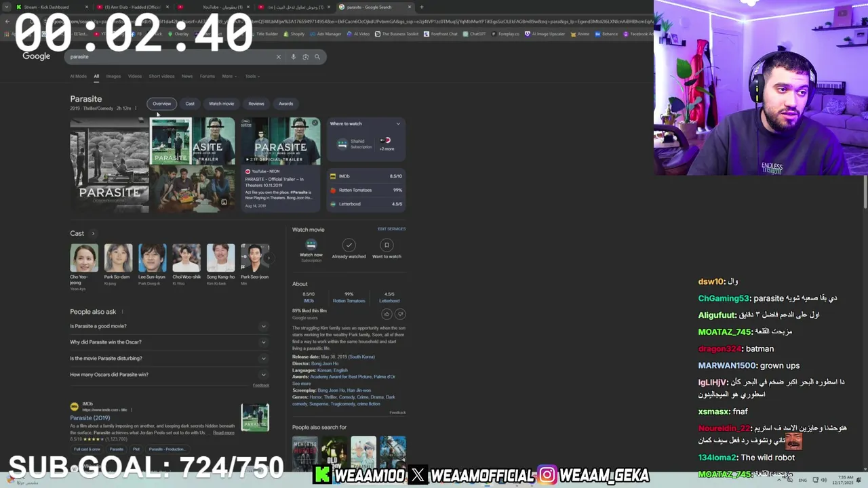Expand 'Why did Parasite win the Oscar?'
This screenshot has height=488, width=868.
tap(168, 342)
